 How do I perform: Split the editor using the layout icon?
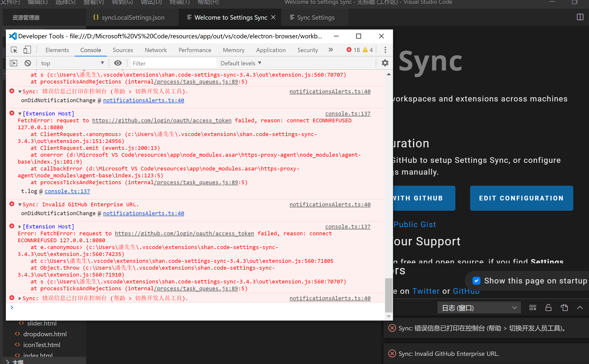point(580,17)
